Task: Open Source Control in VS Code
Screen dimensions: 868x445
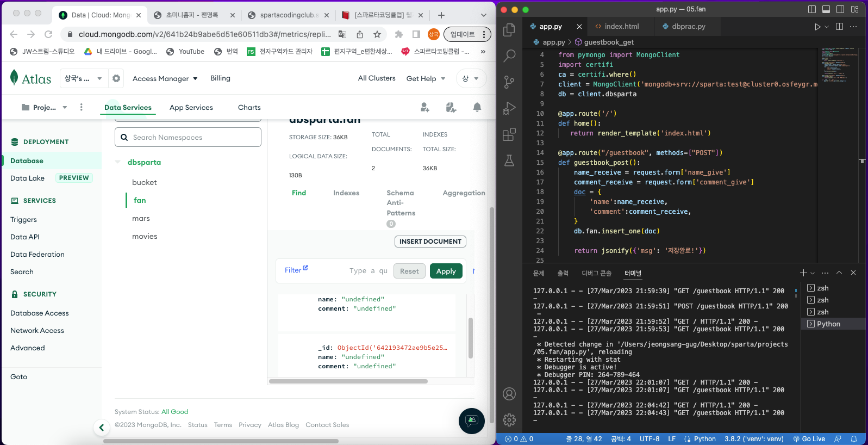Action: pos(509,82)
